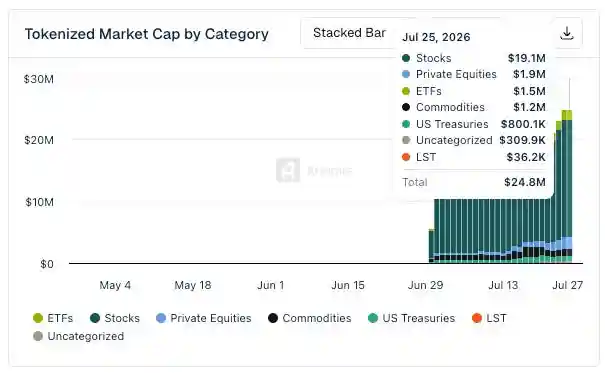Click the watermark logo in chart center
The image size is (605, 373).
coord(288,170)
